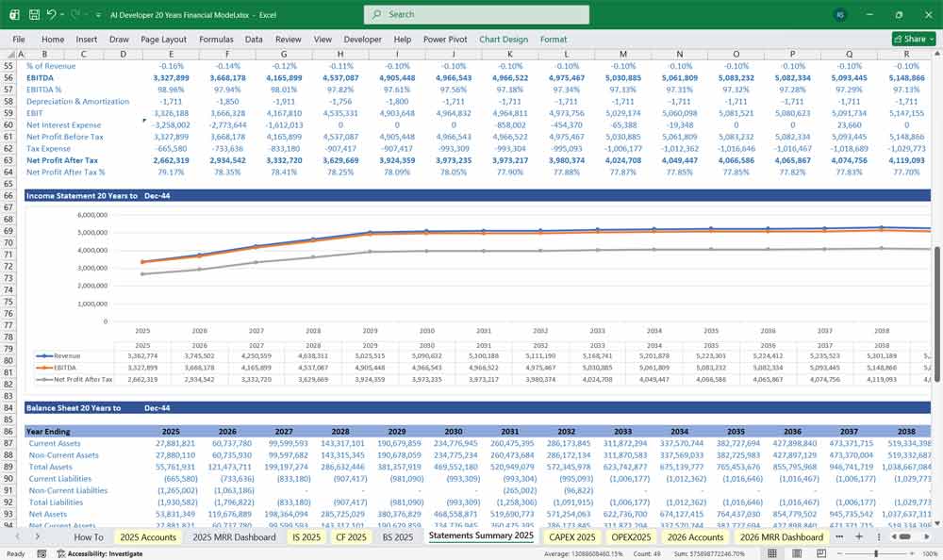Viewport: 943px width, 560px height.
Task: Switch to Page Layout view via status bar icon
Action: [798, 553]
